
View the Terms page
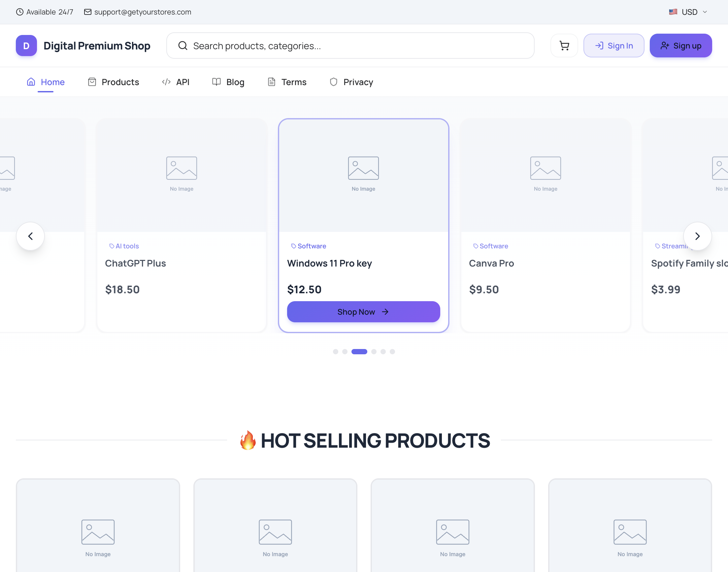(x=287, y=82)
